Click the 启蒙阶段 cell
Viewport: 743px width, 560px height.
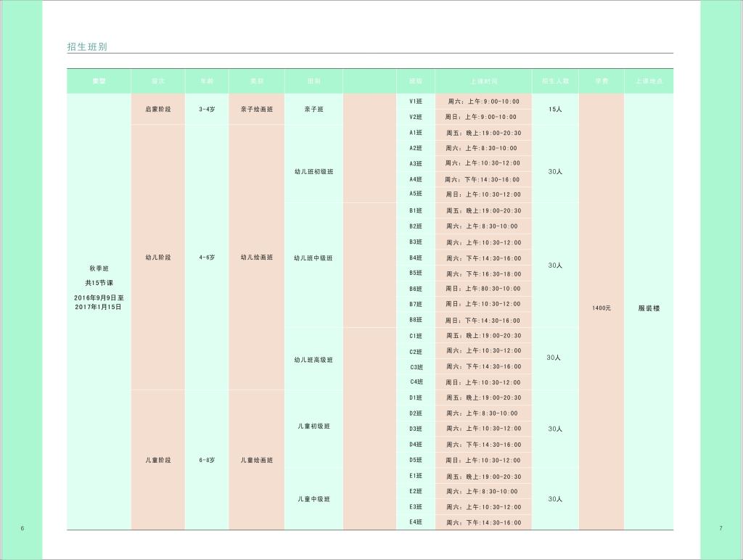coord(157,109)
